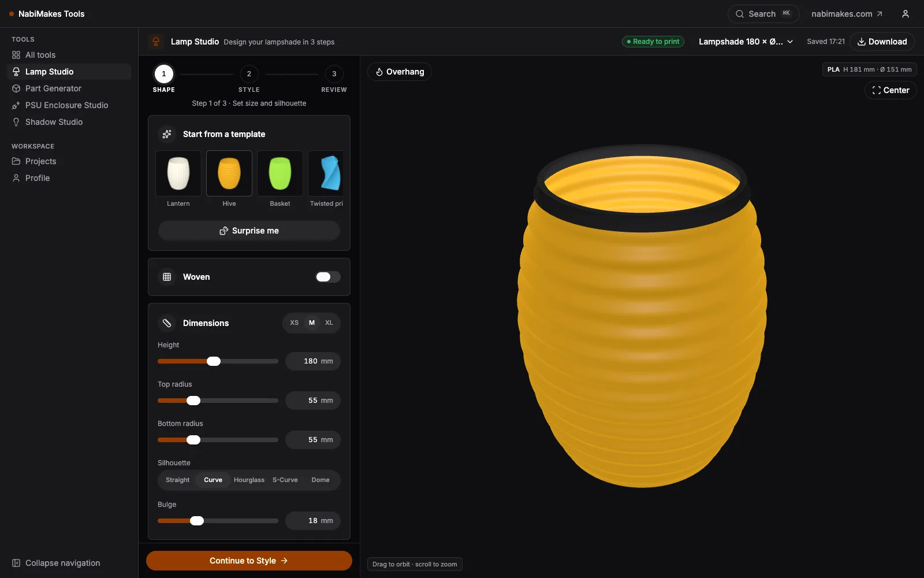Open PSU Enclosure Studio plug icon
Image resolution: width=924 pixels, height=578 pixels.
pos(16,105)
